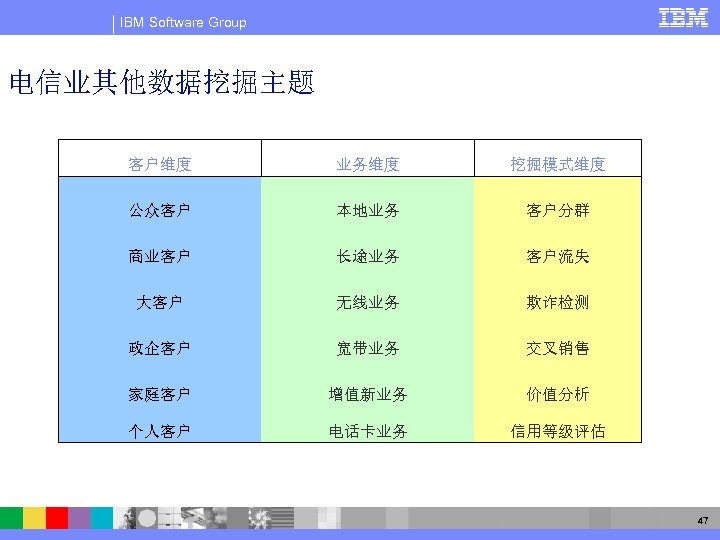Click the cell '客户流失'

click(558, 256)
